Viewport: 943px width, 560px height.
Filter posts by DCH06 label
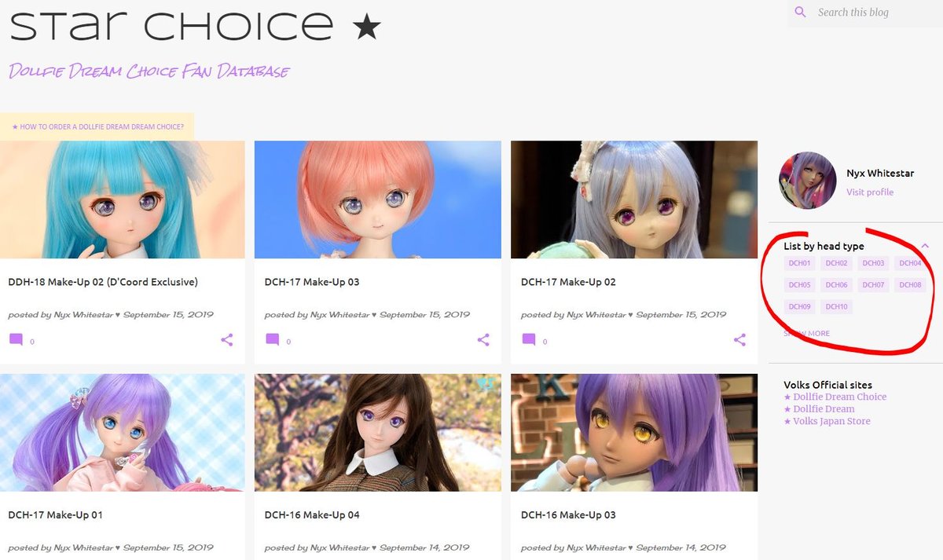[836, 285]
